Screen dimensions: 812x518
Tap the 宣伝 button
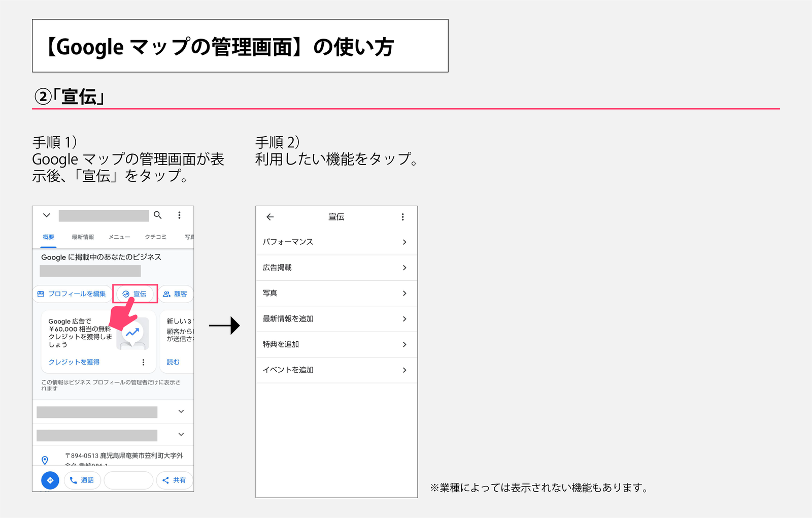point(134,294)
